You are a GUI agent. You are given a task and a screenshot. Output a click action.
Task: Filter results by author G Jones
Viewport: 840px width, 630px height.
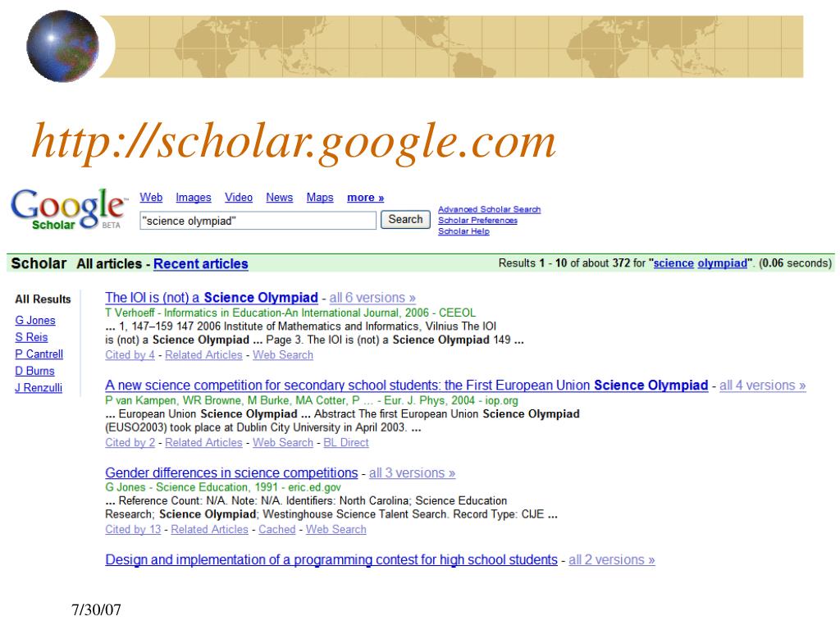35,321
